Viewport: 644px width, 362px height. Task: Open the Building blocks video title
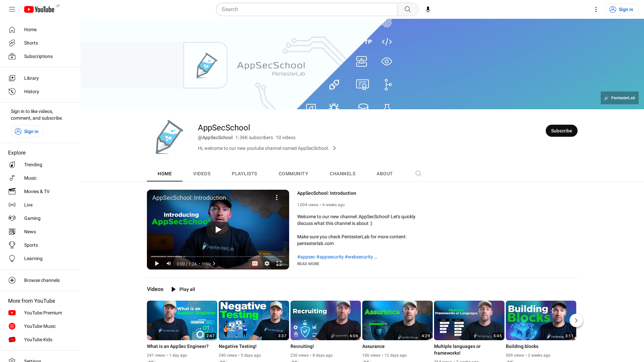522,346
